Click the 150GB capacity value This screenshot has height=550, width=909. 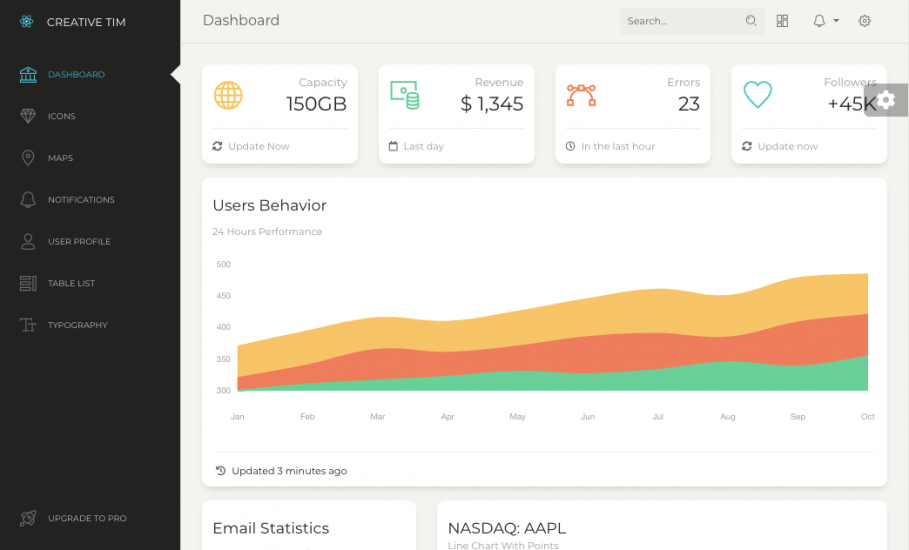click(x=316, y=104)
